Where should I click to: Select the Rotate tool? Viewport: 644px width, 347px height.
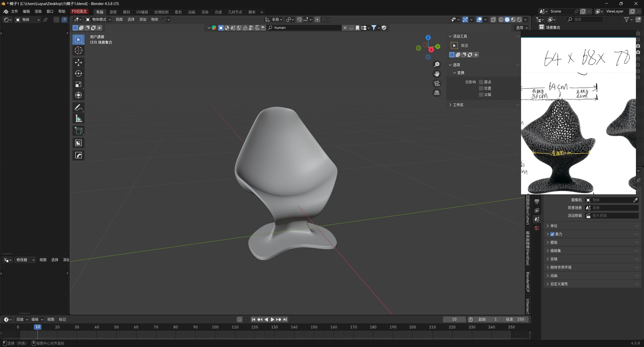78,73
